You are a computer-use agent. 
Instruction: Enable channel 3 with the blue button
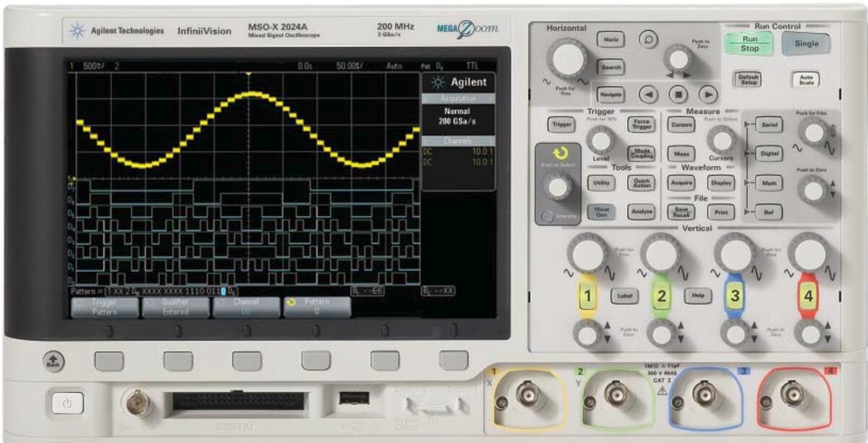click(735, 296)
